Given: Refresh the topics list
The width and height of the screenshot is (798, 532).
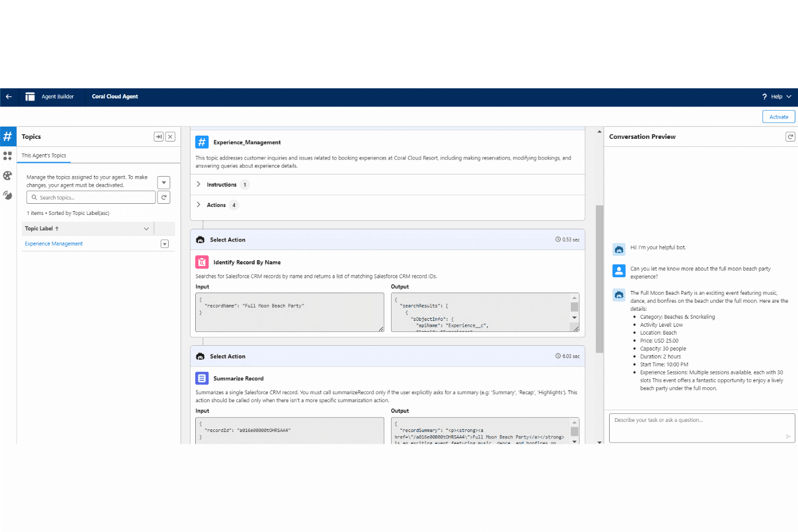Looking at the screenshot, I should point(164,197).
